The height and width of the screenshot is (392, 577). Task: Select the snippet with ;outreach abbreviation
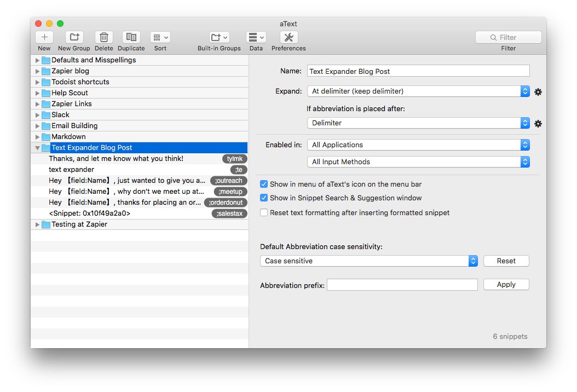[140, 180]
